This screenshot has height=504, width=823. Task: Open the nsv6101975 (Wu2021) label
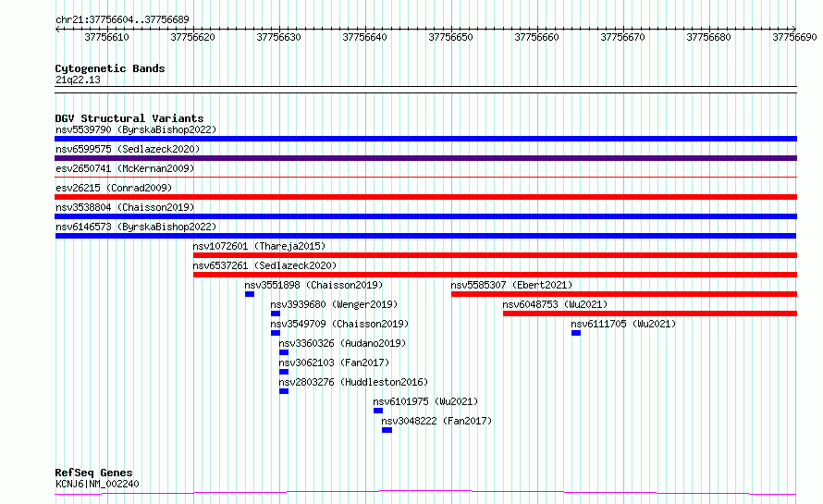[425, 401]
